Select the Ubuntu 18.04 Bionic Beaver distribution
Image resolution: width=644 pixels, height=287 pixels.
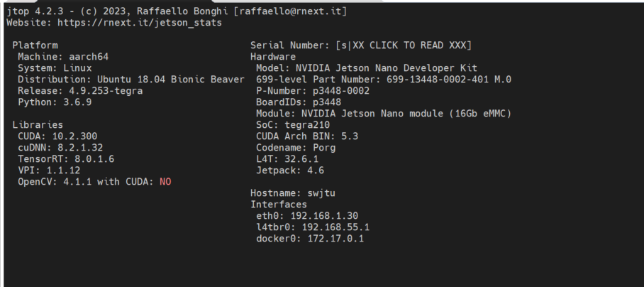point(171,80)
